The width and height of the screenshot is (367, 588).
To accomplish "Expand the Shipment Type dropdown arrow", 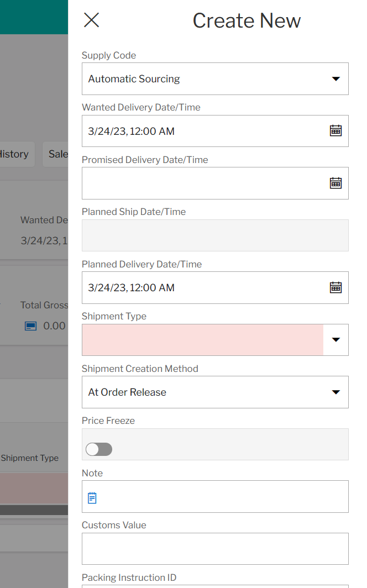I will (336, 340).
